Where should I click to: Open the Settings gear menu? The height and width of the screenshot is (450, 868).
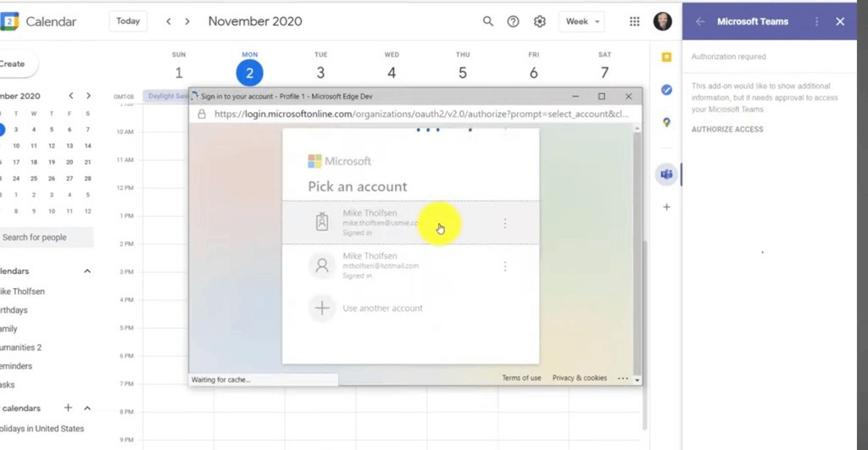click(x=540, y=21)
